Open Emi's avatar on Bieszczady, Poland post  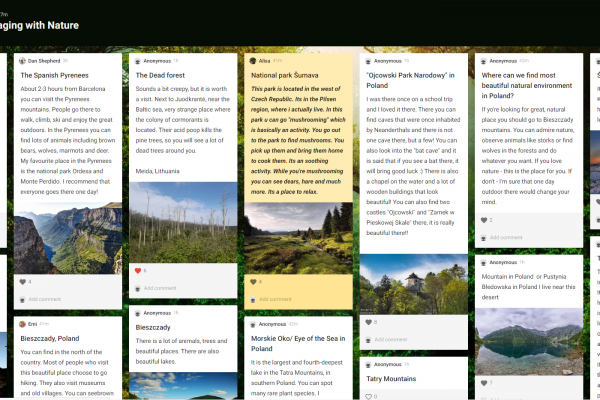tap(22, 324)
